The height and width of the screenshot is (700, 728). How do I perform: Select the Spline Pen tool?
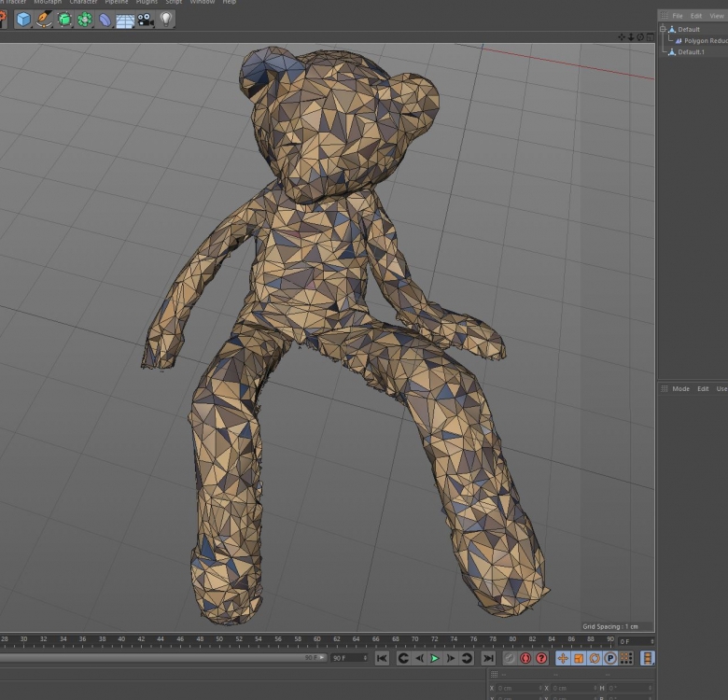(x=44, y=19)
